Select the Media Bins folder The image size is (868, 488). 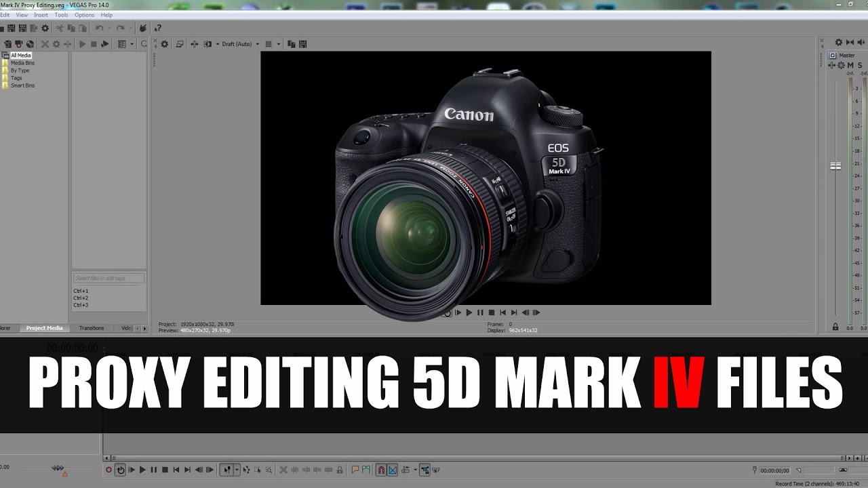pos(22,63)
